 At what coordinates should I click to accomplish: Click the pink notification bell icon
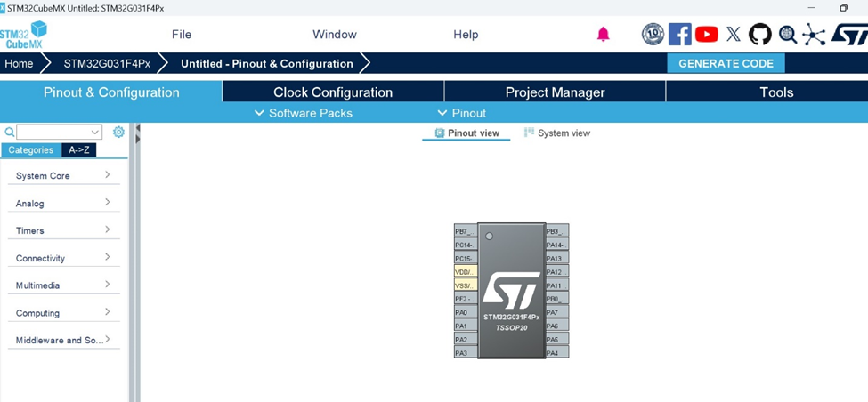603,35
